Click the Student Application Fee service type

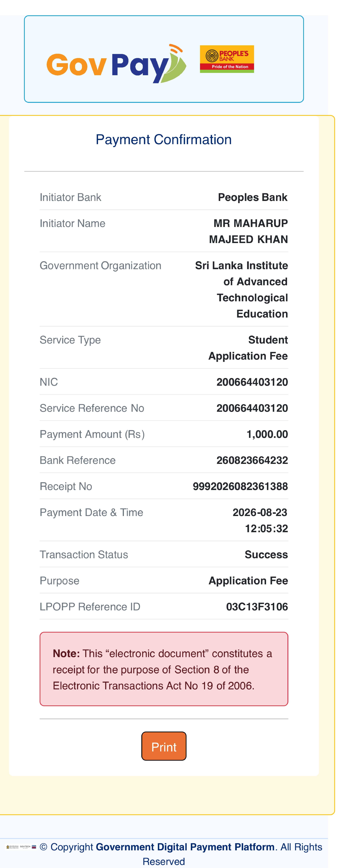click(x=248, y=348)
